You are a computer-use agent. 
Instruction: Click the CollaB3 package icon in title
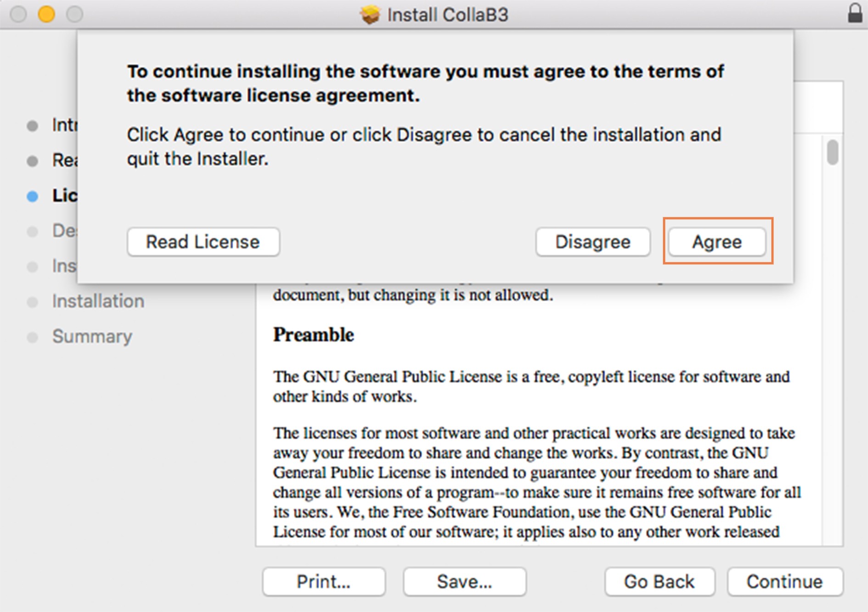tap(370, 15)
